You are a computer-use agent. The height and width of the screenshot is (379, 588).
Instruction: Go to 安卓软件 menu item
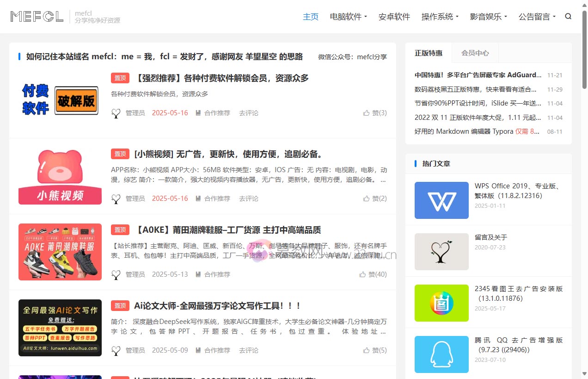394,17
